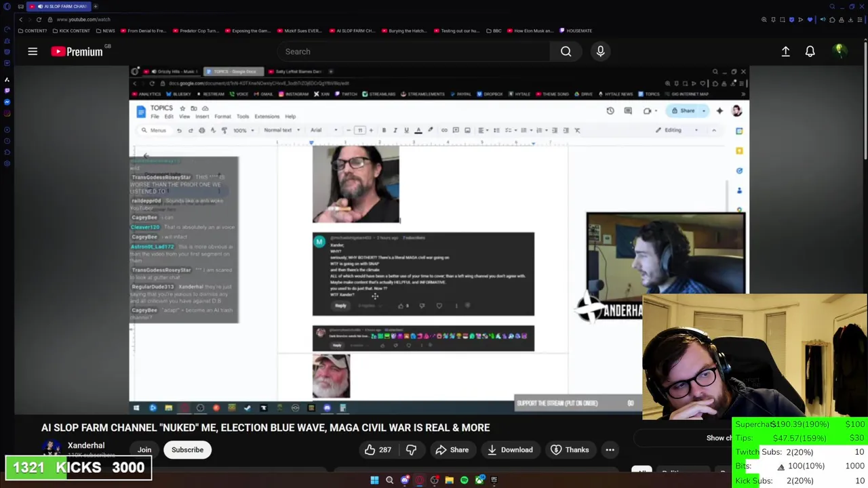Open Docs text color picker
This screenshot has width=868, height=488.
click(418, 130)
